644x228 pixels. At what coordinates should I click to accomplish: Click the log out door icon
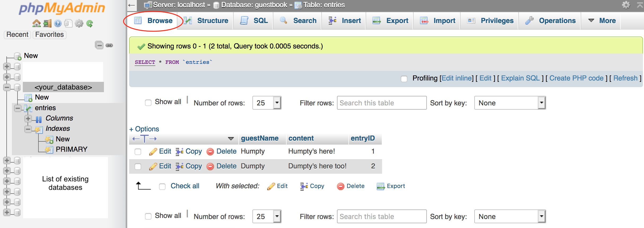tap(47, 24)
